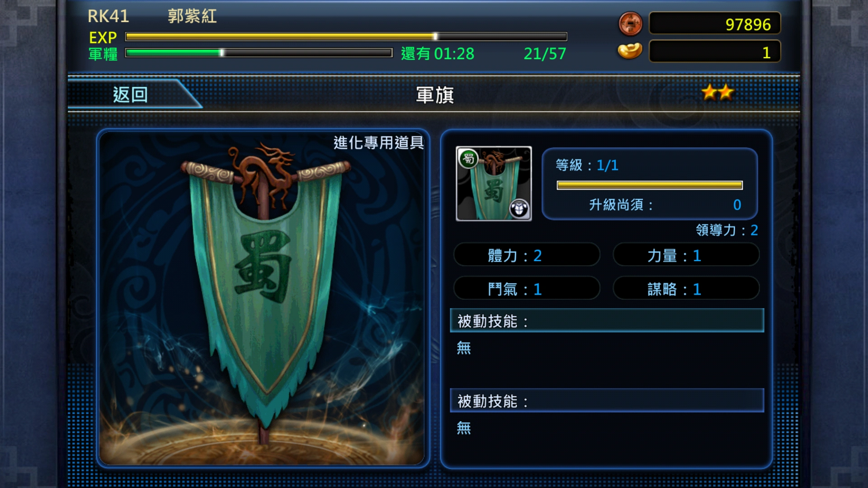Select the 力量 stat field

tap(686, 255)
